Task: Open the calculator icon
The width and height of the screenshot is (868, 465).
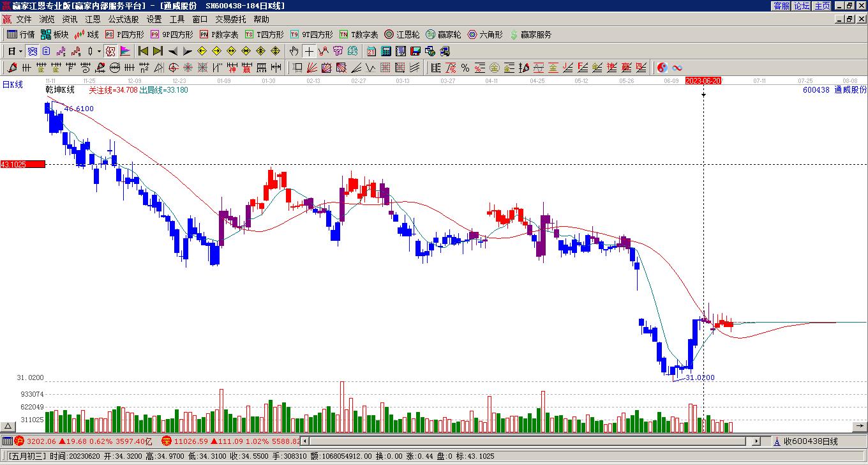Action: coord(386,51)
